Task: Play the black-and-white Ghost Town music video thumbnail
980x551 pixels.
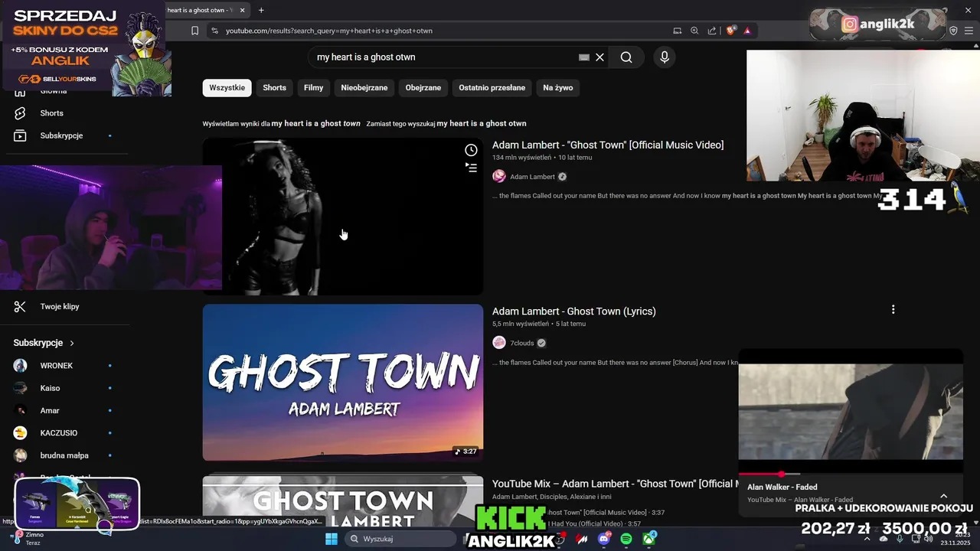Action: [x=343, y=217]
